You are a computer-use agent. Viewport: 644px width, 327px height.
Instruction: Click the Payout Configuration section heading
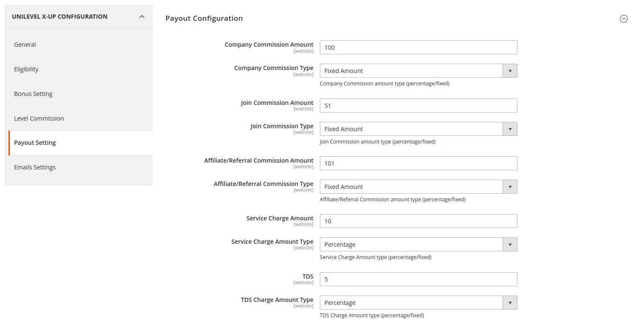click(204, 18)
